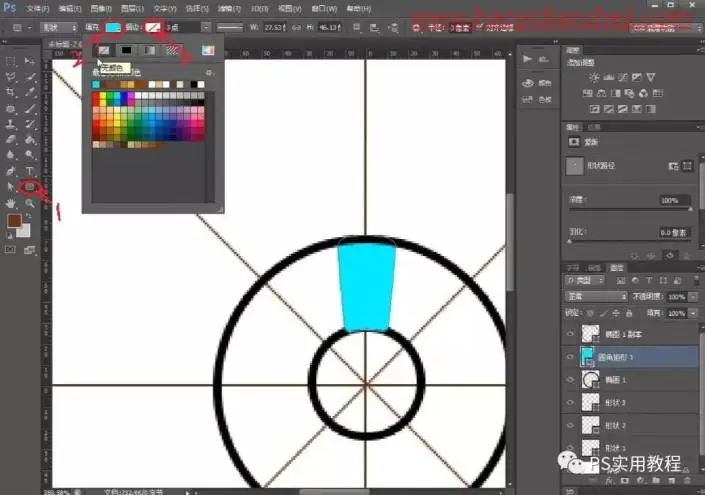Add a Brightness/Contrast adjustment
705x495 pixels.
tap(594, 77)
